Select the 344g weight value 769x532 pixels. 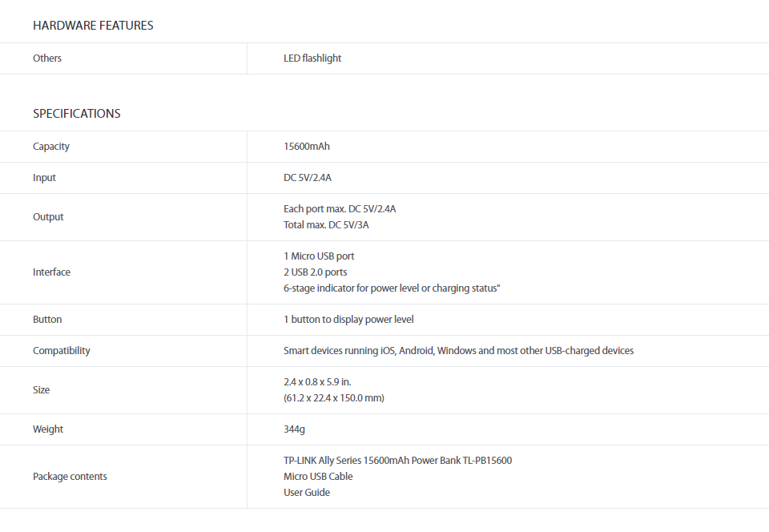click(x=294, y=429)
